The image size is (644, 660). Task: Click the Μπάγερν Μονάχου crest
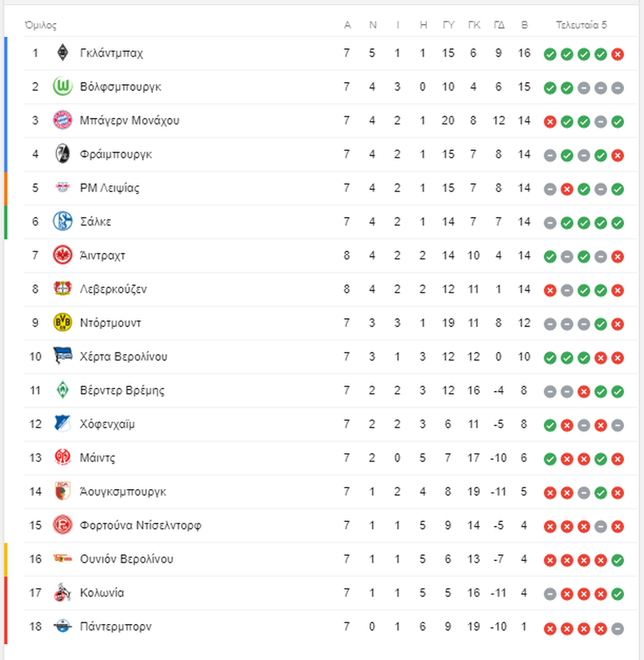[63, 120]
